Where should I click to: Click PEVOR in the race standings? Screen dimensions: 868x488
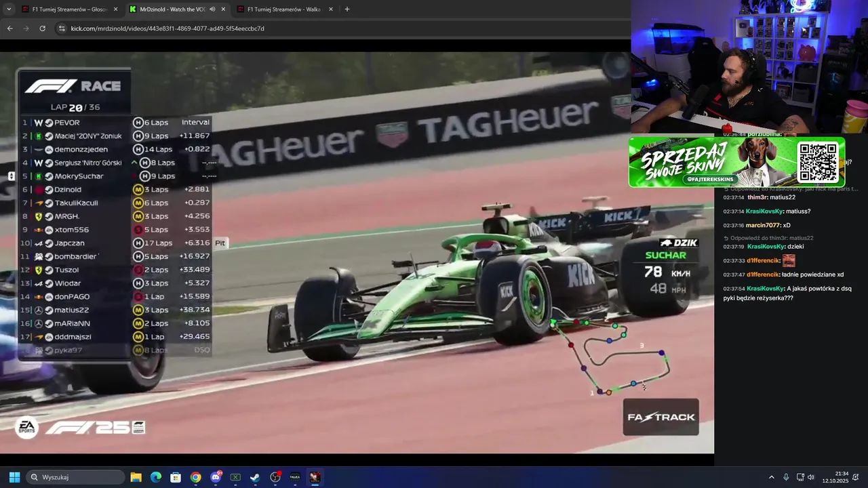tap(67, 123)
